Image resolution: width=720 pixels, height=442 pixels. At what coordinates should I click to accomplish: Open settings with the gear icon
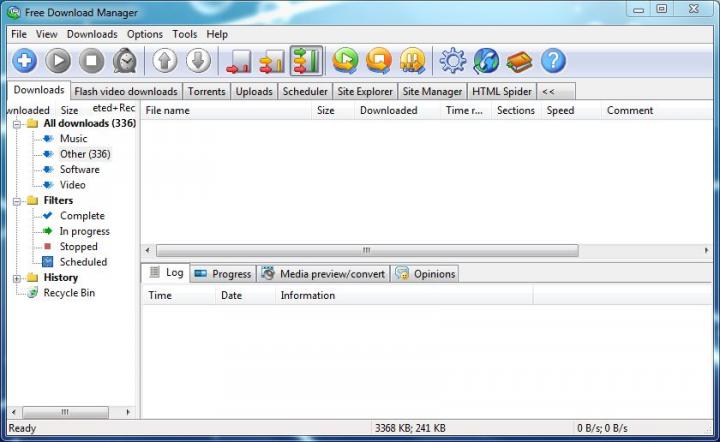[452, 61]
